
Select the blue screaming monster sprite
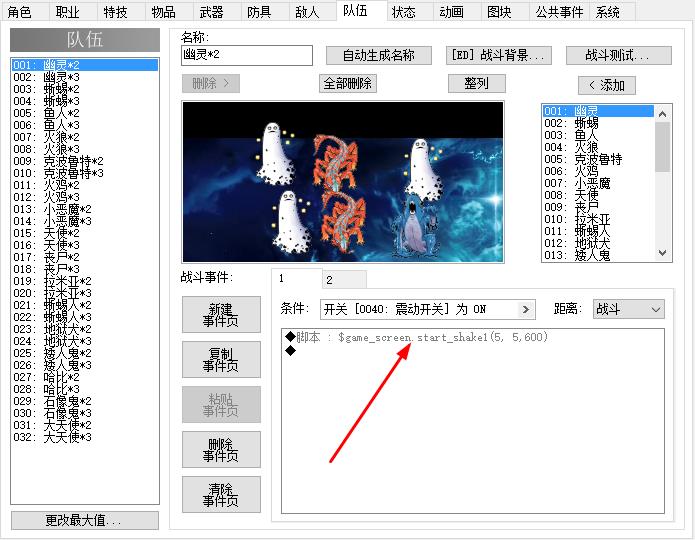click(x=416, y=227)
